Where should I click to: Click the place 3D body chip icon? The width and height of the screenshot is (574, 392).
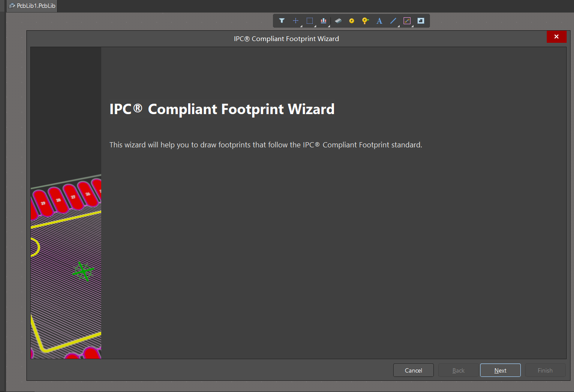338,21
